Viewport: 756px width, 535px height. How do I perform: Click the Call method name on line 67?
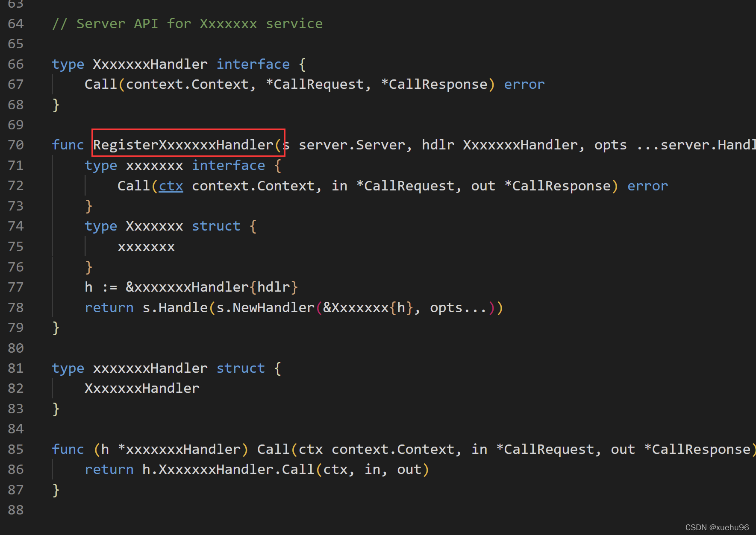(x=101, y=84)
